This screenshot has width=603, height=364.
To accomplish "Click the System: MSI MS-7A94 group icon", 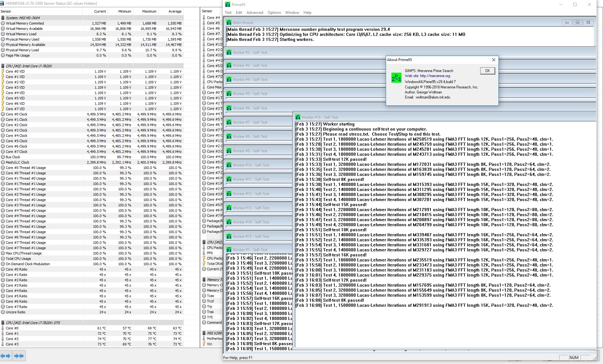I will pyautogui.click(x=3, y=18).
